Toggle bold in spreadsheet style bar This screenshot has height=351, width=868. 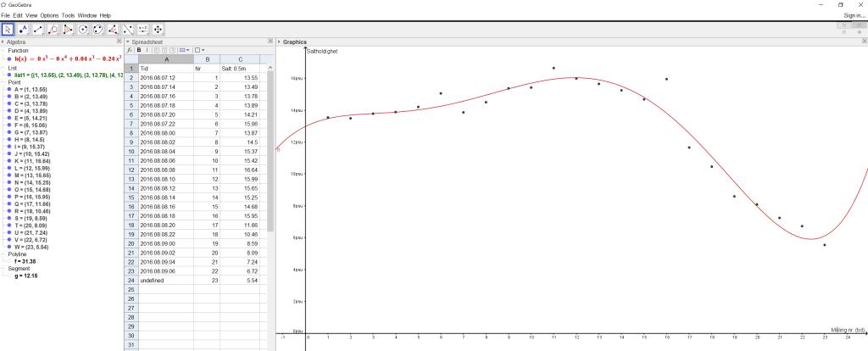click(138, 50)
